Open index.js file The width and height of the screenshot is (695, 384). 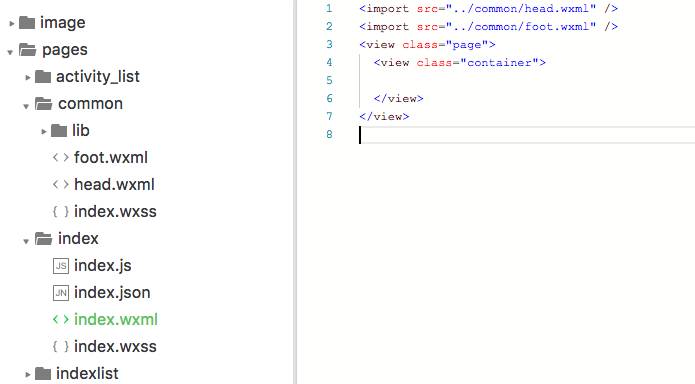click(103, 266)
